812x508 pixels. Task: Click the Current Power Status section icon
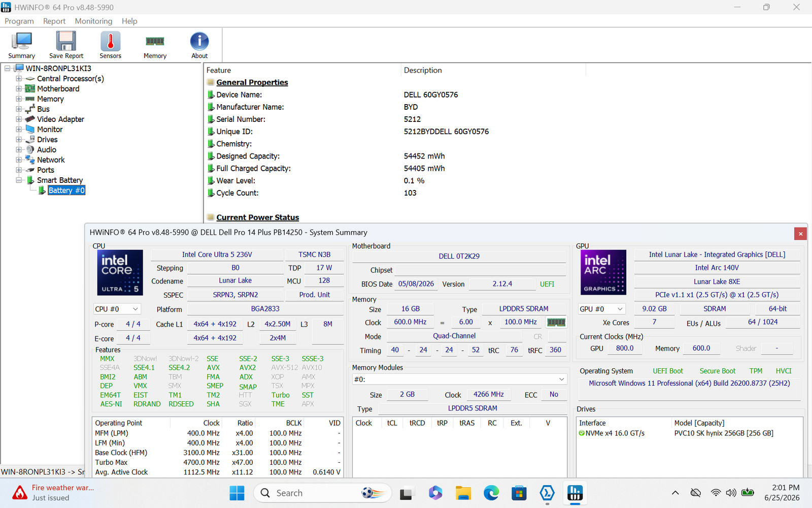211,217
